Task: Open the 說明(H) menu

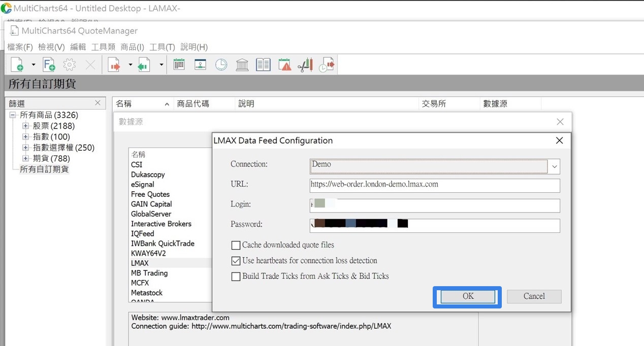Action: tap(194, 47)
